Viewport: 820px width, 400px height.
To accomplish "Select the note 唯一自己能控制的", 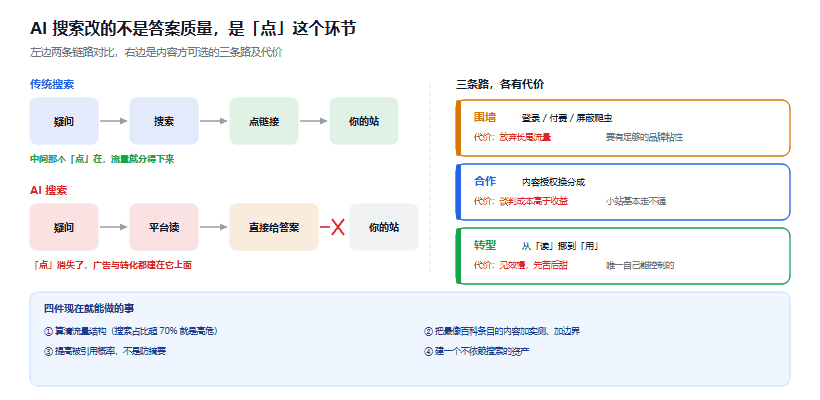I will 640,266.
